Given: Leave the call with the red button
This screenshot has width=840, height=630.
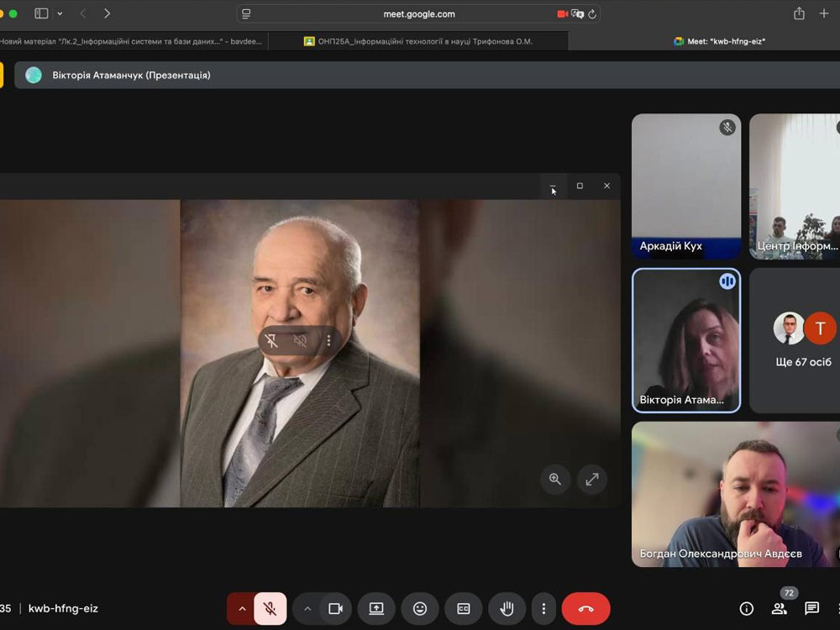Looking at the screenshot, I should (585, 609).
